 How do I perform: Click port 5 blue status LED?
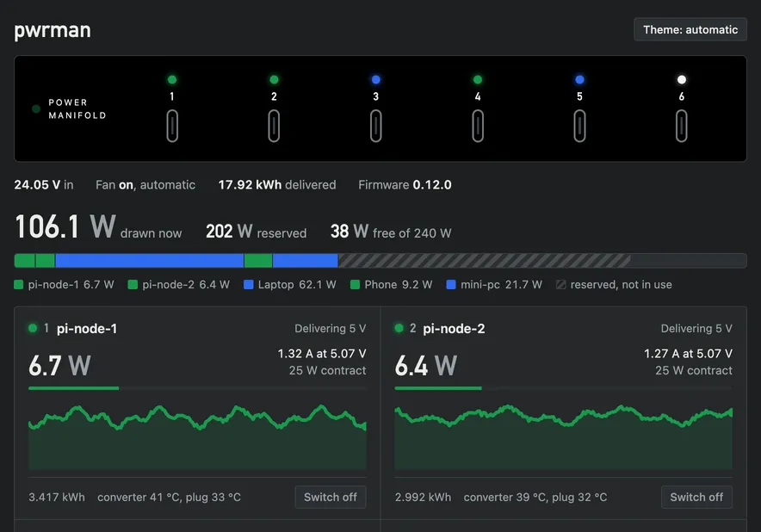pyautogui.click(x=579, y=79)
